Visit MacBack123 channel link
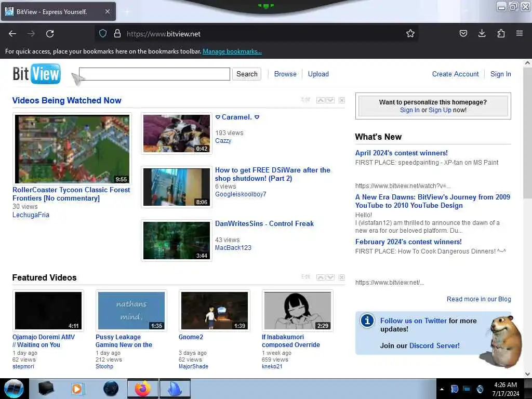The width and height of the screenshot is (532, 399). [233, 248]
